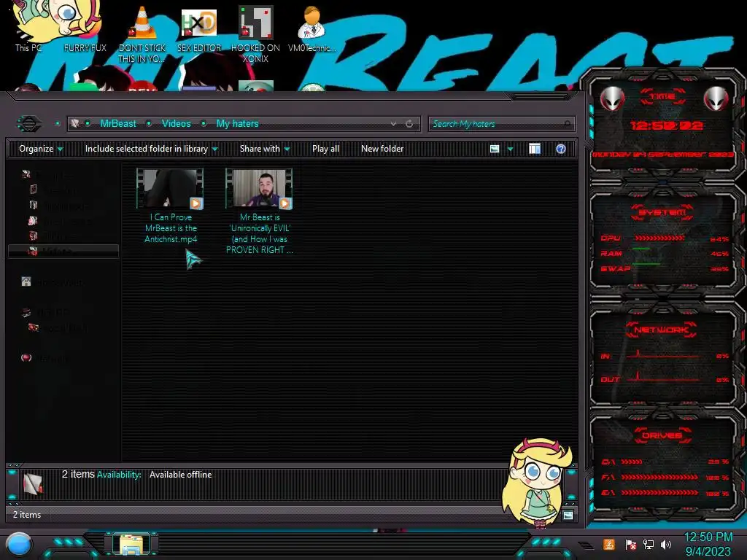Screen dimensions: 747x560
Task: Select the Mr Beast is Unironically EVIL thumbnail
Action: click(259, 189)
